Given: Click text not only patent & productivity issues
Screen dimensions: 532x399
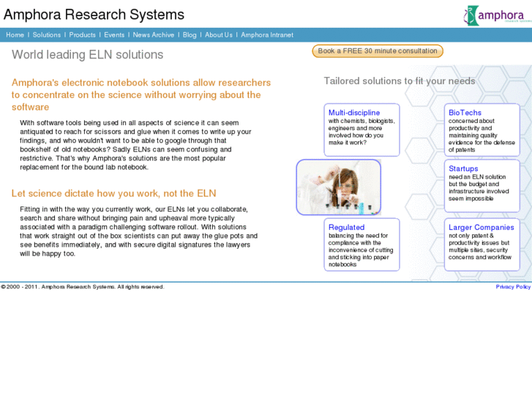Looking at the screenshot, I should (479, 246).
